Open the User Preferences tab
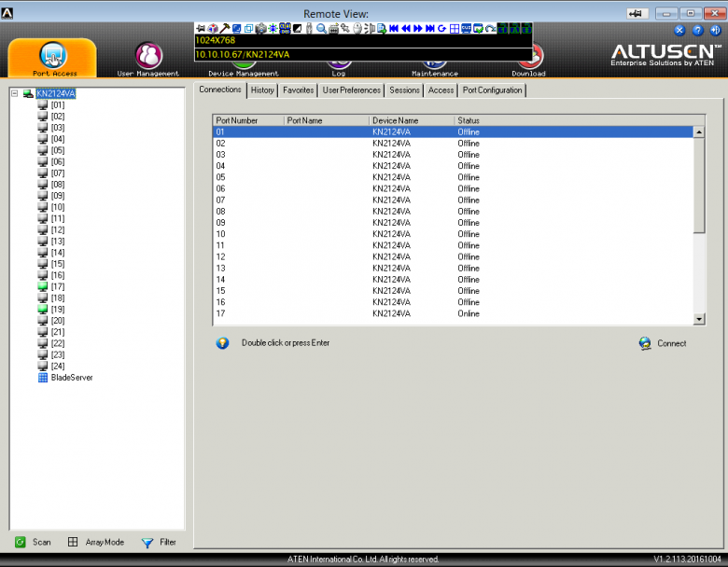Image resolution: width=728 pixels, height=567 pixels. (352, 90)
